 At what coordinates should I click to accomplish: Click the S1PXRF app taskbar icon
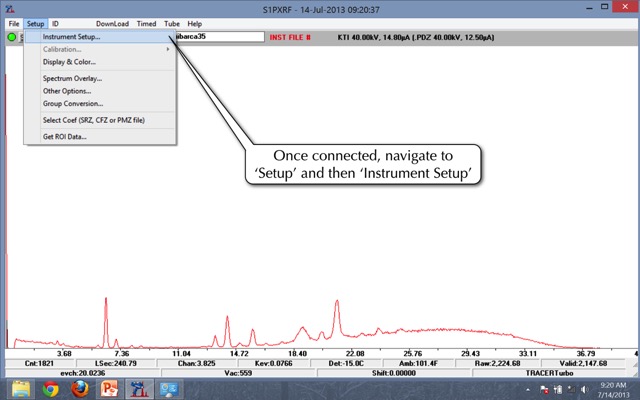click(137, 388)
